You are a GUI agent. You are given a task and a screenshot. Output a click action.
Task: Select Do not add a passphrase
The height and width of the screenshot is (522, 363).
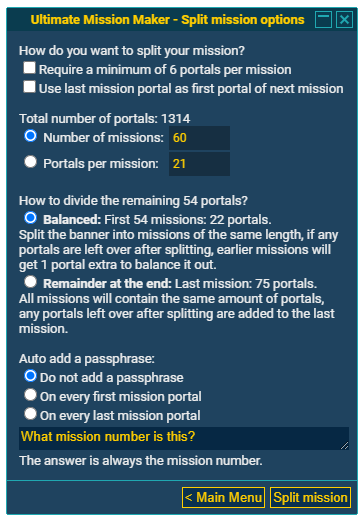click(x=31, y=376)
